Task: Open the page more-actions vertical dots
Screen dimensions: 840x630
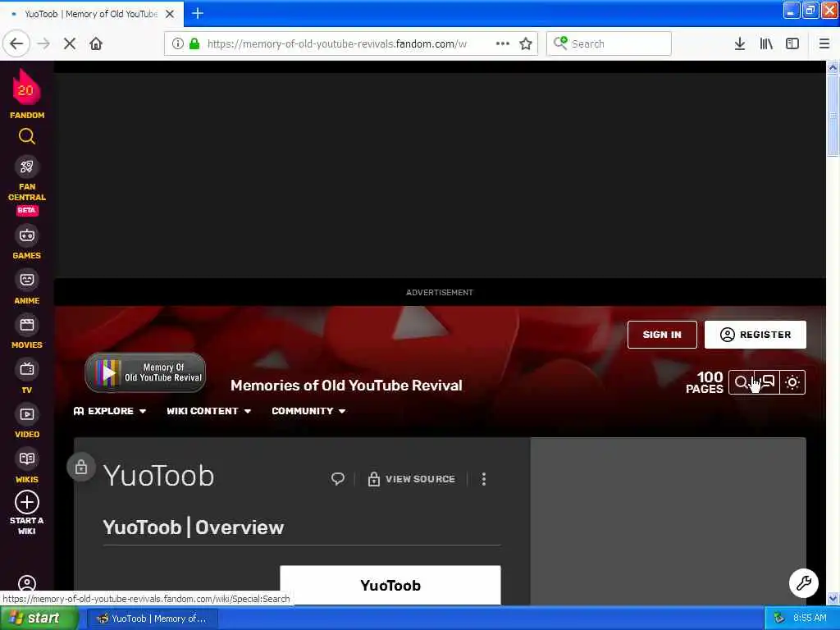Action: 484,479
